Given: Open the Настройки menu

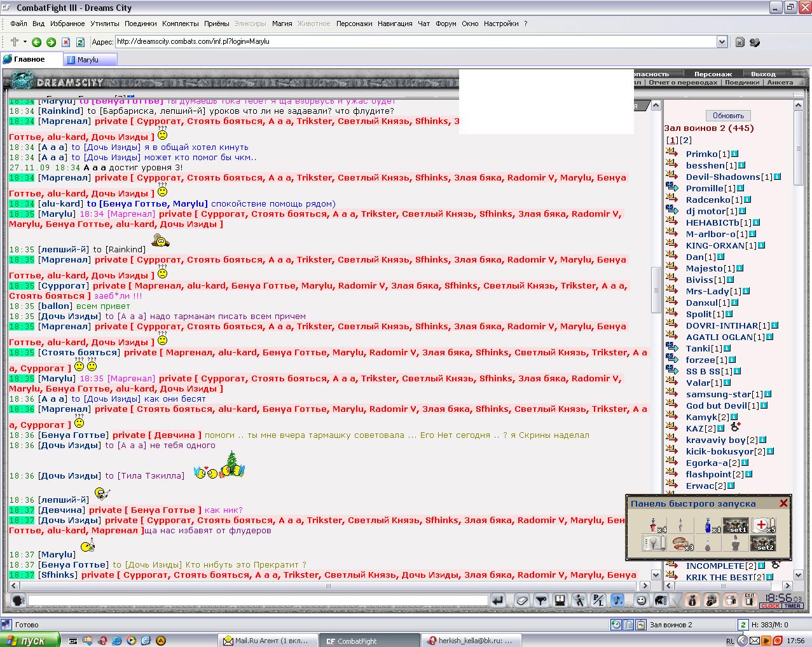Looking at the screenshot, I should click(x=501, y=24).
